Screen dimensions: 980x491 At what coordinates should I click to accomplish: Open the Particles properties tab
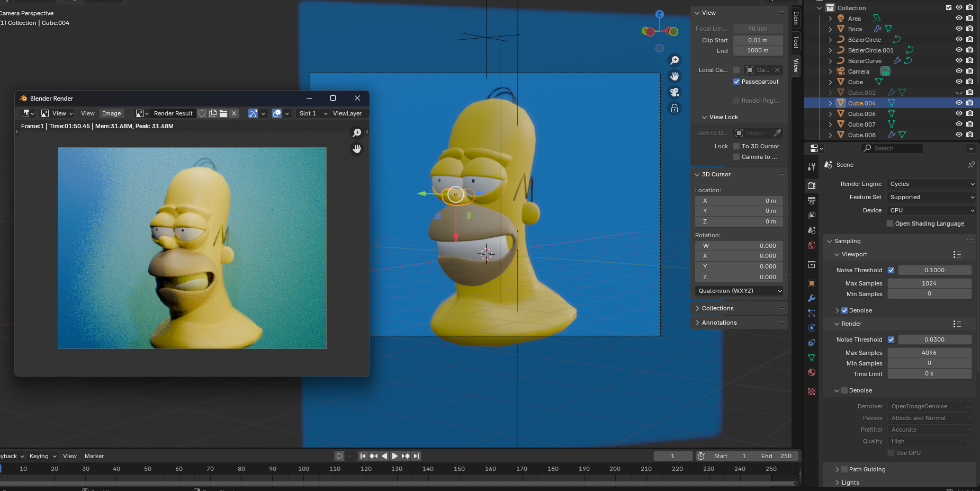click(812, 313)
